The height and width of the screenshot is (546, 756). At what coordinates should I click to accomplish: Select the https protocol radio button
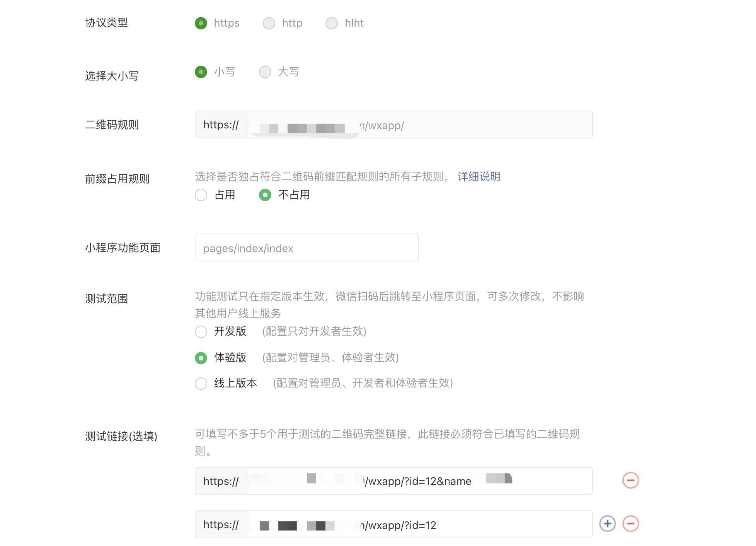pyautogui.click(x=201, y=23)
